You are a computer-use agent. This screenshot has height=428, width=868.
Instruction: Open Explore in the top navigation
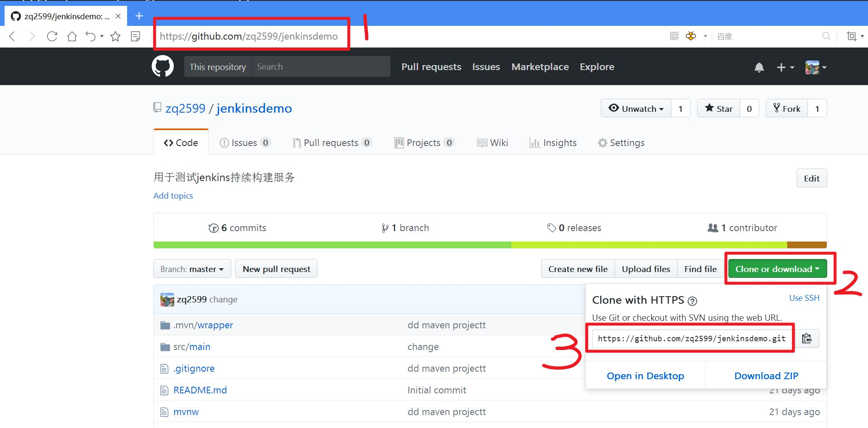[x=597, y=67]
